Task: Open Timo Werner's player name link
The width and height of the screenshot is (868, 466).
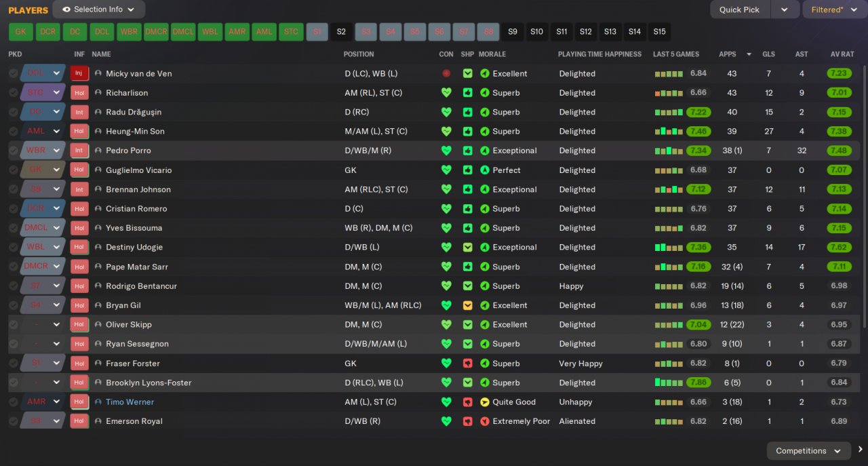Action: [130, 402]
